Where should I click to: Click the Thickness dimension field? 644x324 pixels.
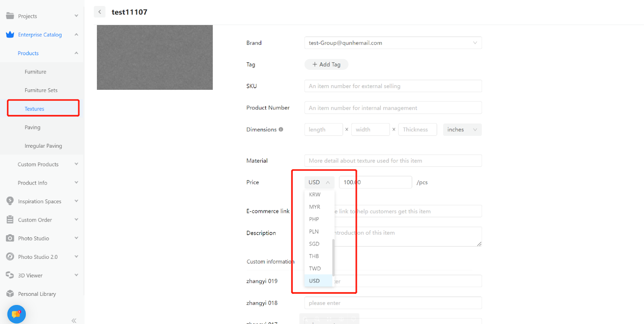[x=417, y=130]
